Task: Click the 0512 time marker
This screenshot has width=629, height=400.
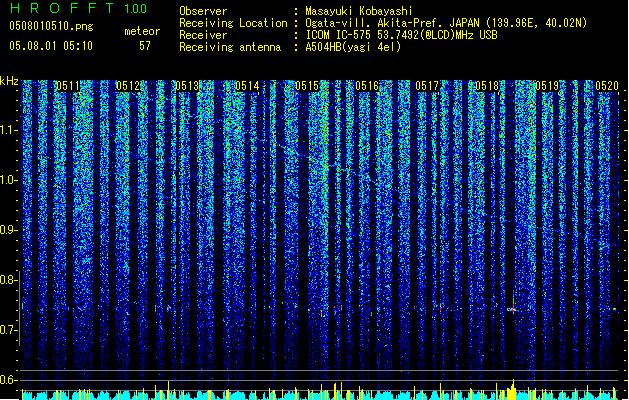Action: point(128,86)
